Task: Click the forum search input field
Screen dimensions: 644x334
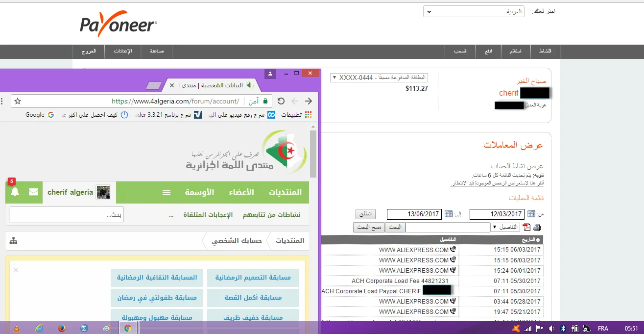Action: [67, 215]
